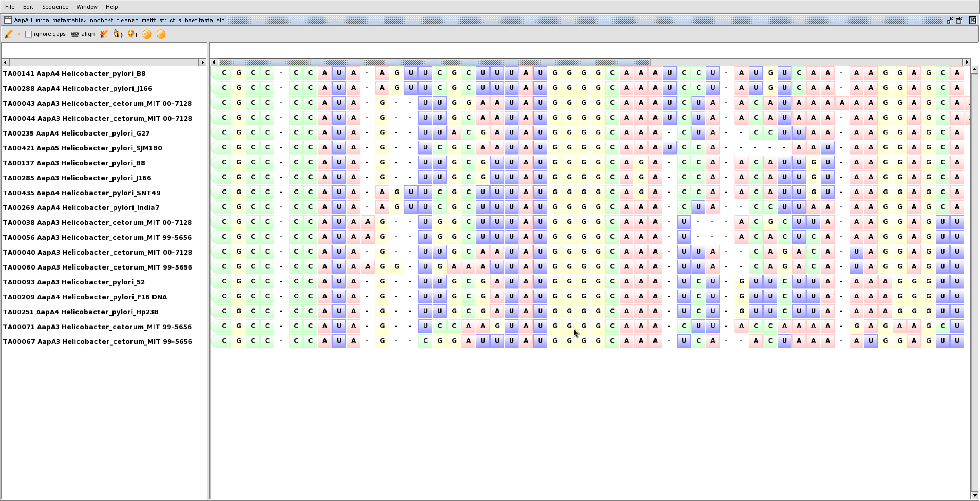The height and width of the screenshot is (501, 980).
Task: Select sequence TA00421 AapA5 Helicobacter_pylori_SJM180
Action: pos(83,148)
